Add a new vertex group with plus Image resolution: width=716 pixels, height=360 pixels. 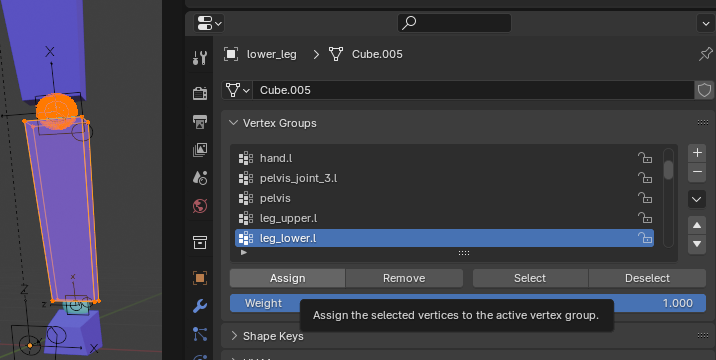697,153
